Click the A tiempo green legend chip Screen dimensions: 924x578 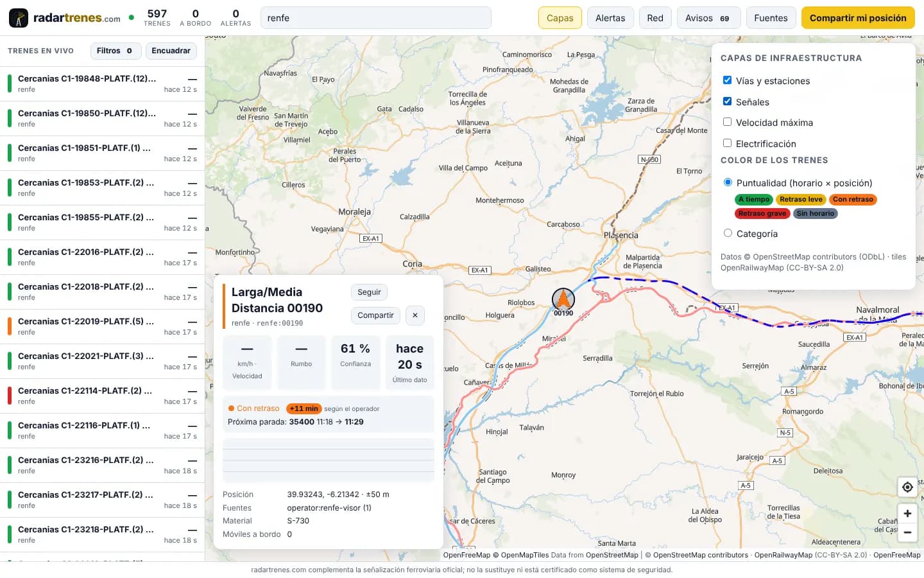pyautogui.click(x=754, y=200)
